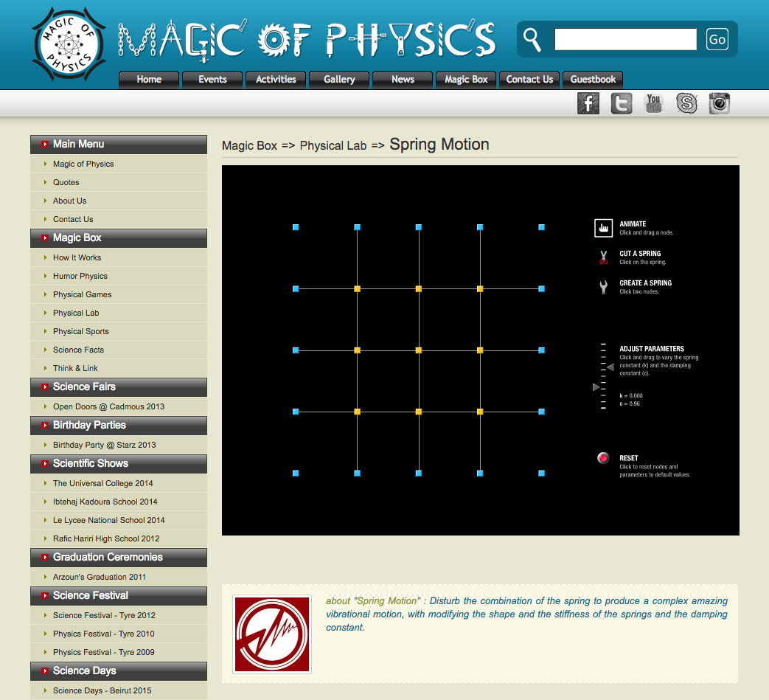Screen dimensions: 769x700
Task: Open the Facebook social icon
Action: coord(588,103)
